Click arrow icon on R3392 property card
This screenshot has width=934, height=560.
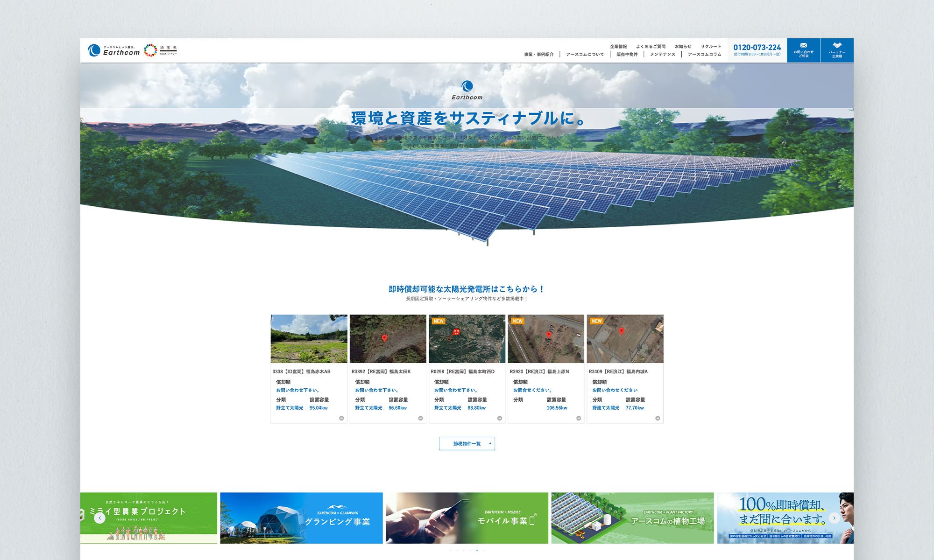420,418
